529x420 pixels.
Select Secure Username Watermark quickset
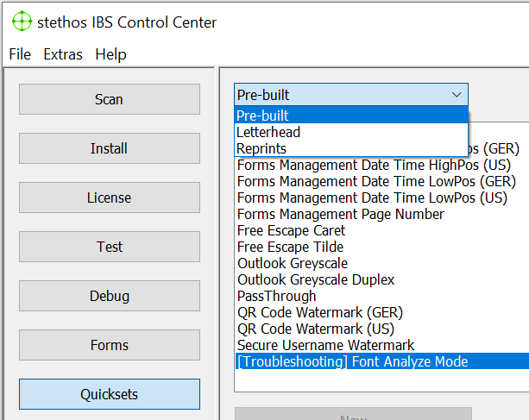(325, 345)
